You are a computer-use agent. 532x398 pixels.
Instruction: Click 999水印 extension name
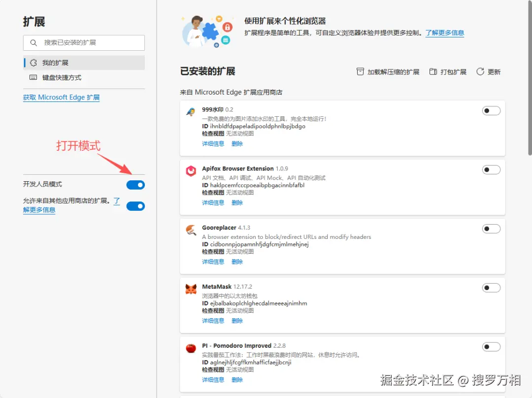[x=213, y=109]
